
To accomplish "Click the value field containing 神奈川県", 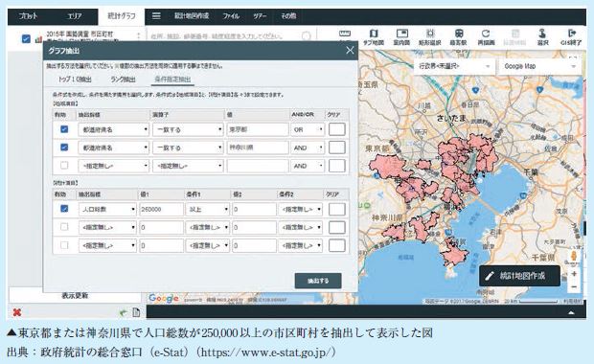I will (x=257, y=148).
